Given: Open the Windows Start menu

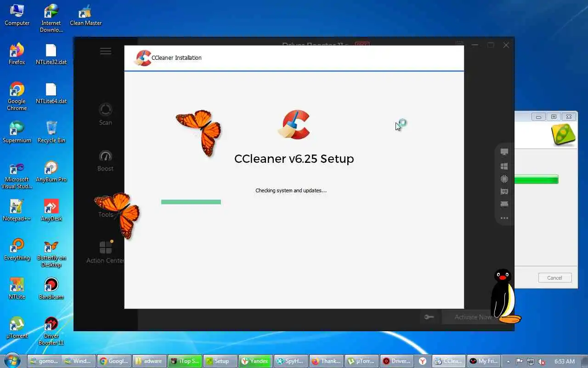Looking at the screenshot, I should [x=12, y=361].
